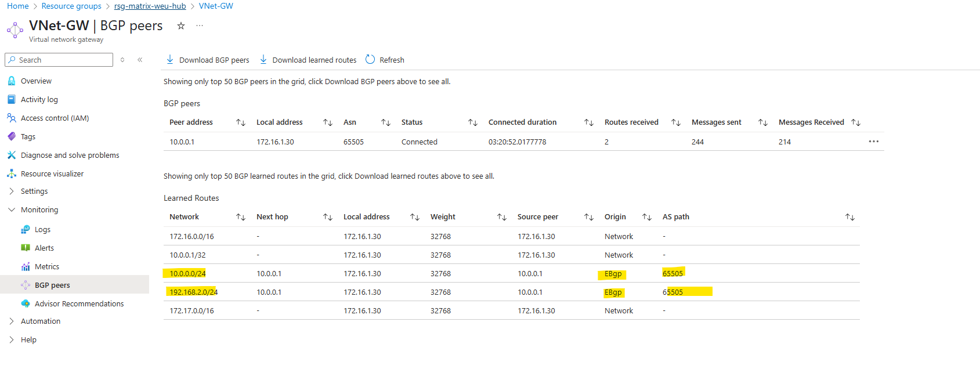The height and width of the screenshot is (376, 980).
Task: Open the Overview menu item
Action: (36, 81)
